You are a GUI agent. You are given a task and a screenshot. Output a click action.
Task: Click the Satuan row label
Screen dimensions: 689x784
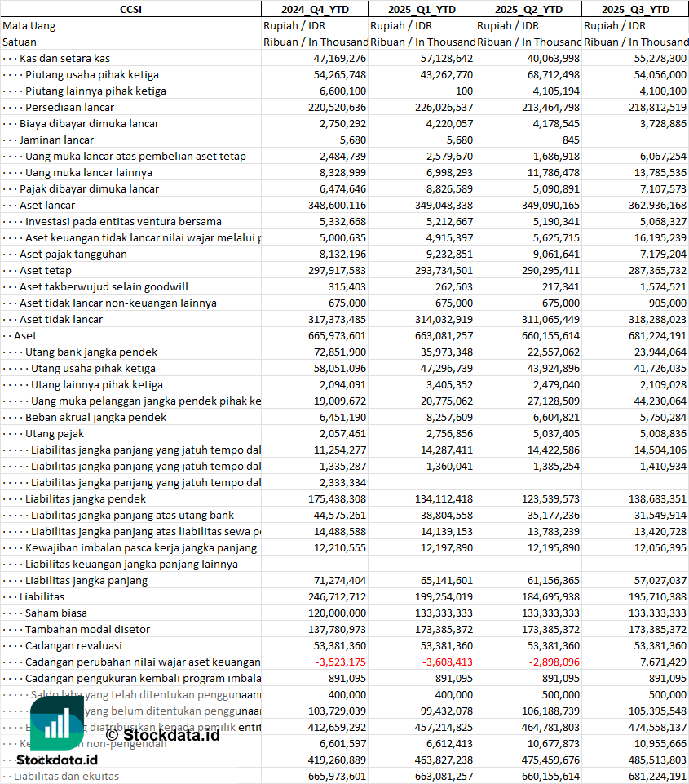(x=20, y=42)
